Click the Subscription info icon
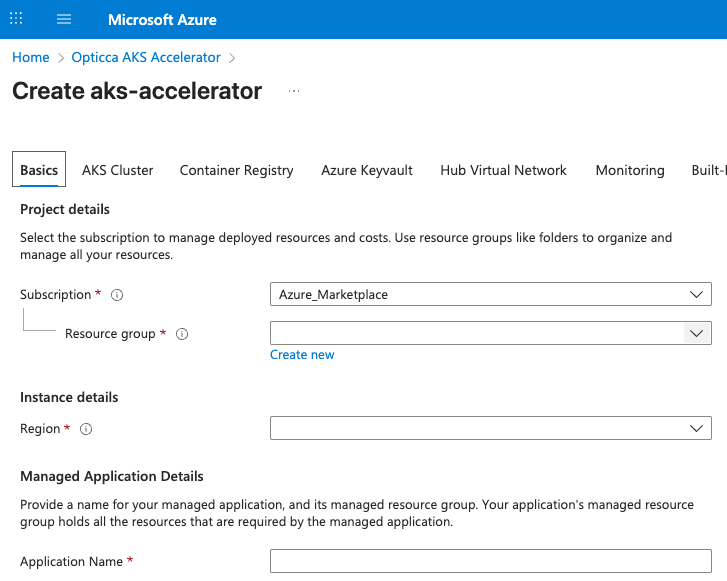Image resolution: width=727 pixels, height=581 pixels. point(117,295)
